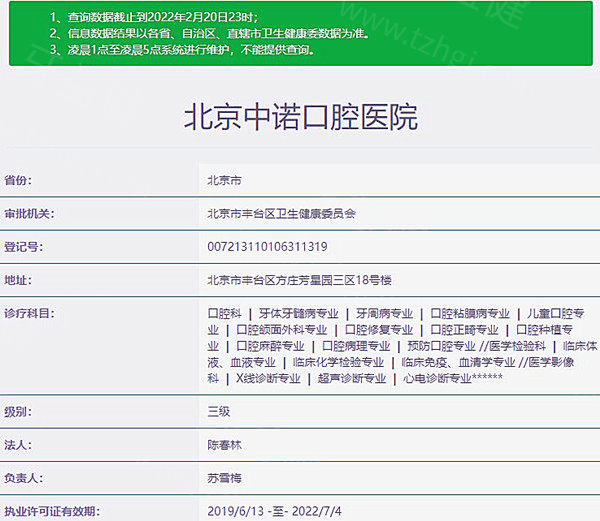600x521 pixels.
Task: Select 北京市丰台区卫生健康委员会 value
Action: coord(281,213)
